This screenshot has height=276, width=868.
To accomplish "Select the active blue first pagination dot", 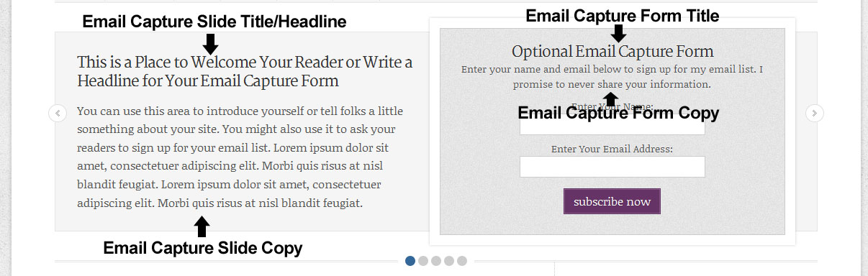I will click(410, 261).
